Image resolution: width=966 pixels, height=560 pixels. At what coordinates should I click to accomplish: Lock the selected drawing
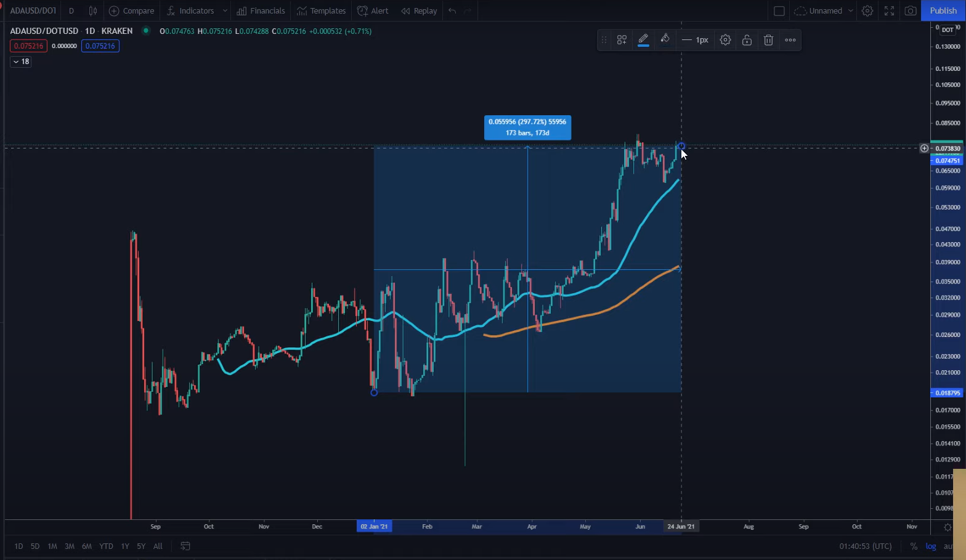tap(747, 40)
